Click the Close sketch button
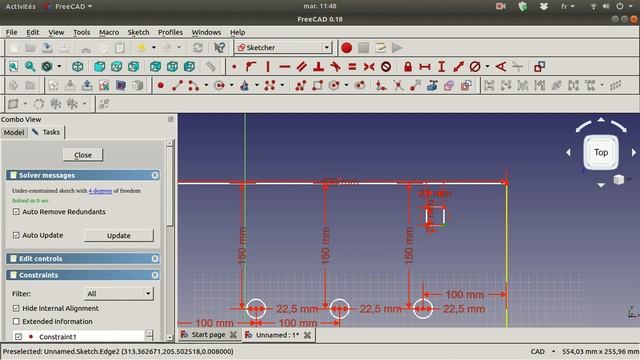Image resolution: width=640 pixels, height=360 pixels. (x=83, y=155)
